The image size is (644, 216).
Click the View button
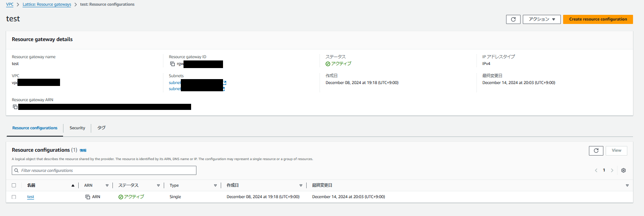click(616, 151)
